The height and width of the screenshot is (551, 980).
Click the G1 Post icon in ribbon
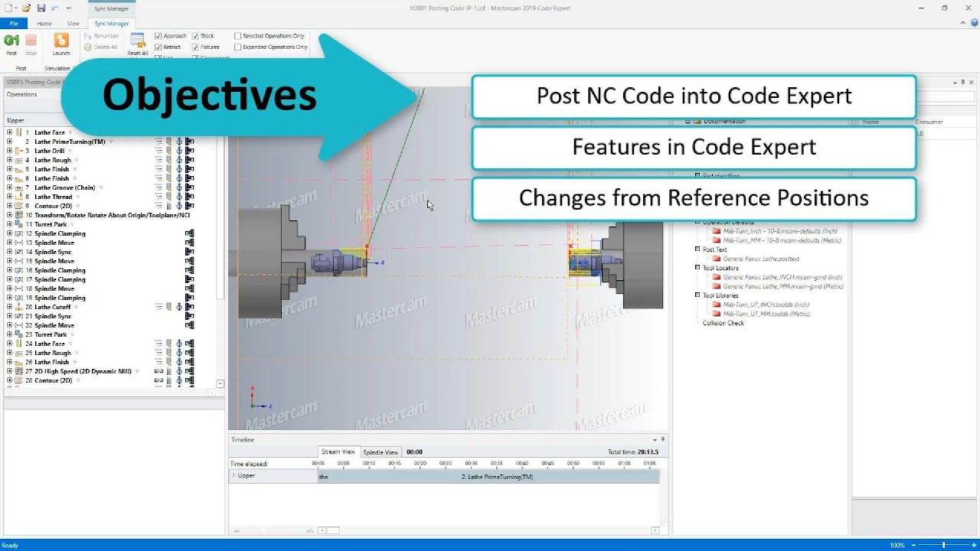[x=11, y=41]
